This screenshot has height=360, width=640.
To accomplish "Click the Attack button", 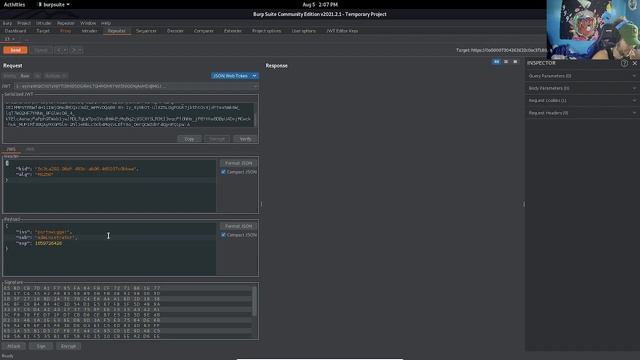I will (x=13, y=347).
